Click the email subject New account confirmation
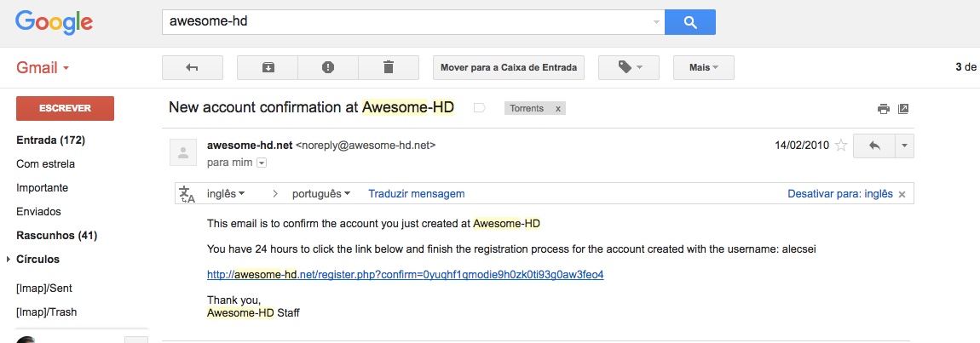Screen dimensions: 980x343 [x=311, y=107]
